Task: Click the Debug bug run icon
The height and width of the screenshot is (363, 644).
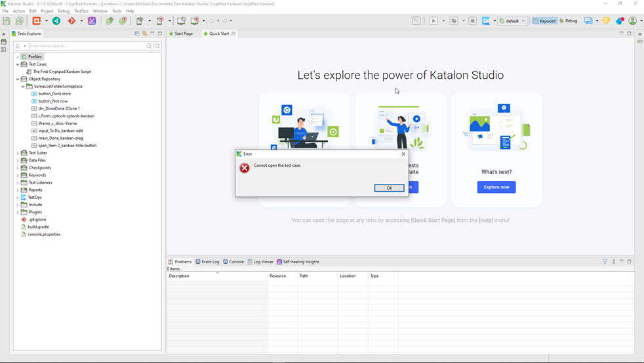Action: (454, 20)
